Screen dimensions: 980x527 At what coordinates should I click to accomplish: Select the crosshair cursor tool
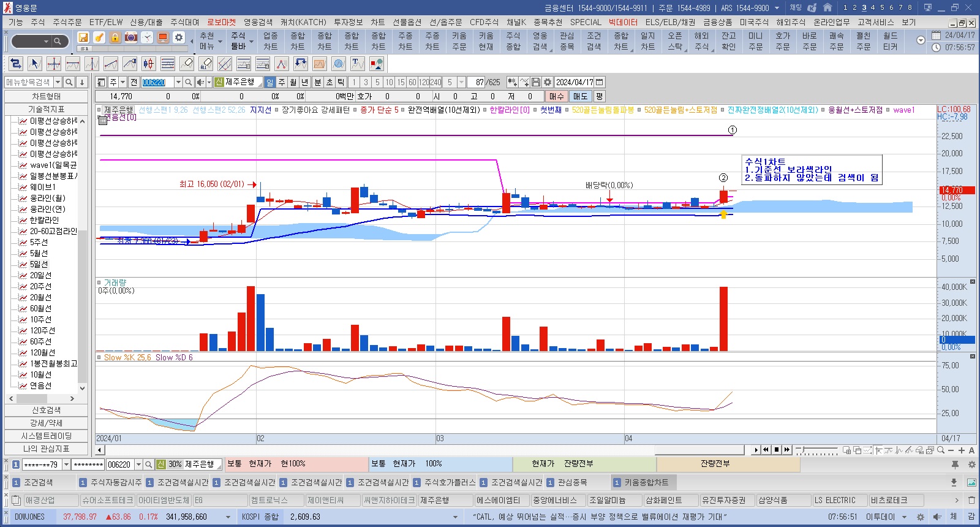coord(54,64)
